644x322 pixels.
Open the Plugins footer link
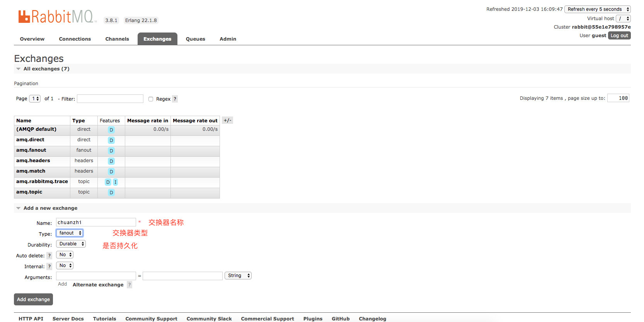coord(313,319)
